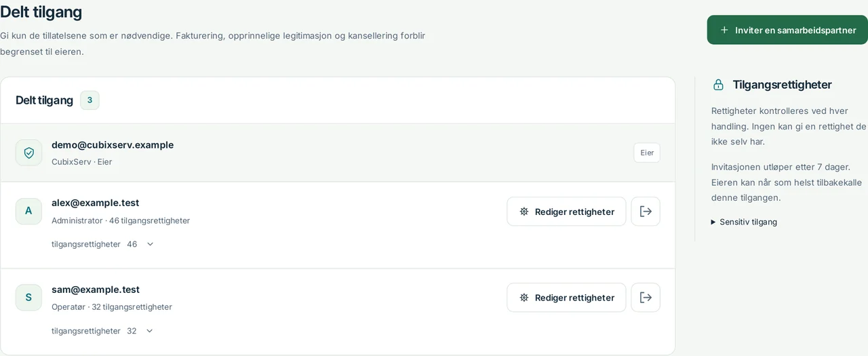The height and width of the screenshot is (356, 868).
Task: Click the lock icon beside Tilgangsrettigheter
Action: pyautogui.click(x=718, y=85)
